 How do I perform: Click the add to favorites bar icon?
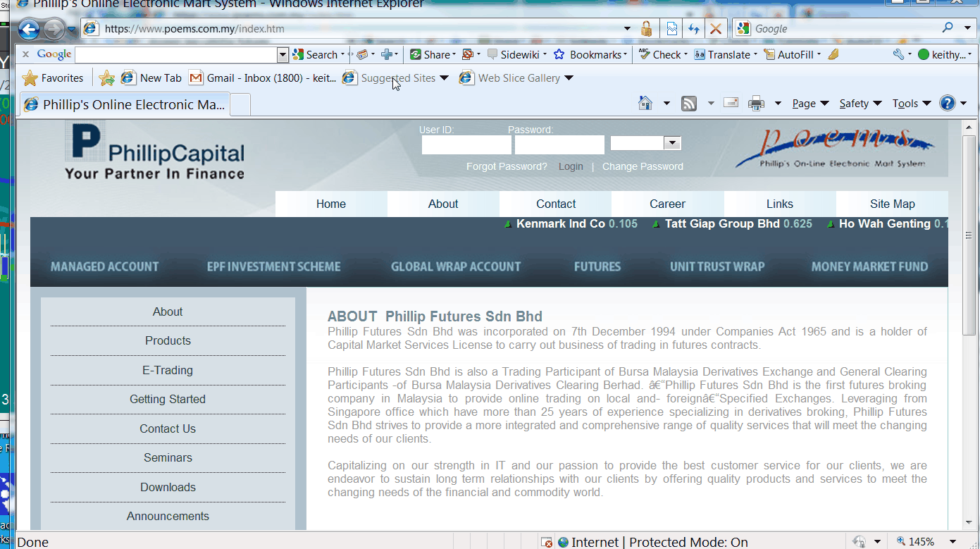click(x=107, y=78)
